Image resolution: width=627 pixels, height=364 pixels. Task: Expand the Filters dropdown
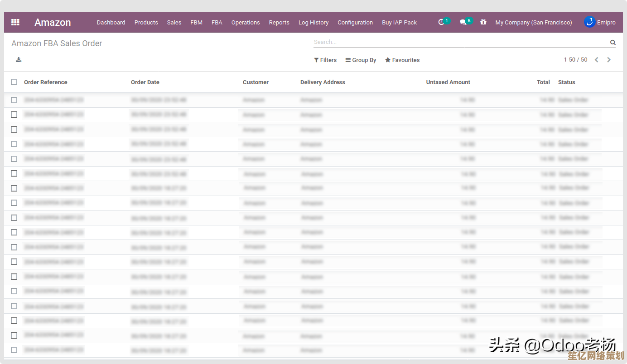pos(325,60)
